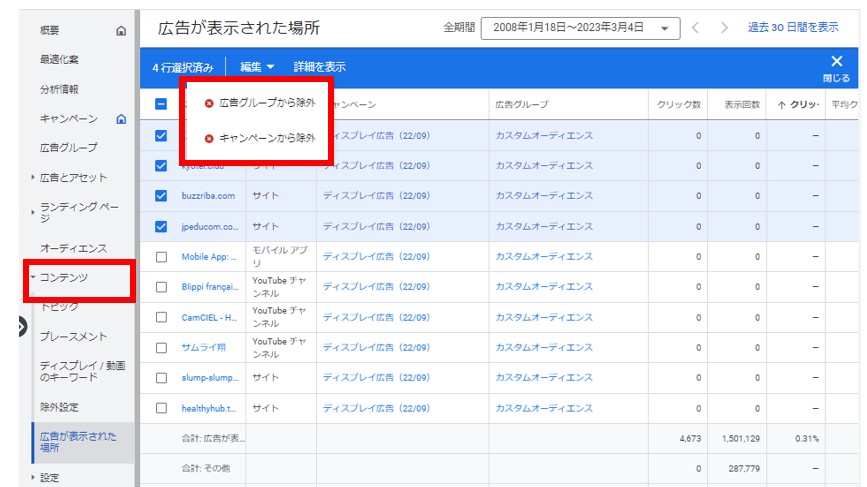Check the slump-slump row checkbox
The height and width of the screenshot is (487, 867).
point(161,378)
